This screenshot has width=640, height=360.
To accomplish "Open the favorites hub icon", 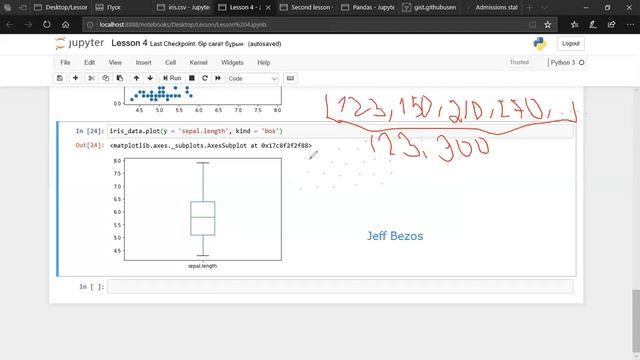I will click(574, 24).
